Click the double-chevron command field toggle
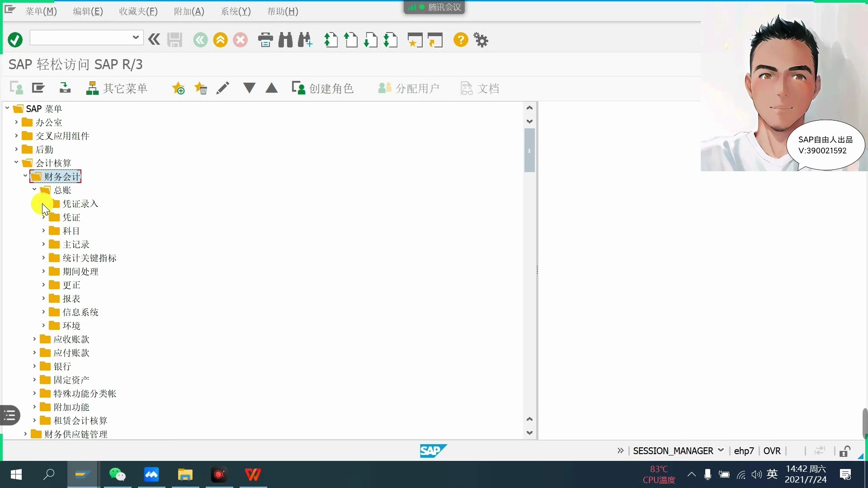 [154, 40]
